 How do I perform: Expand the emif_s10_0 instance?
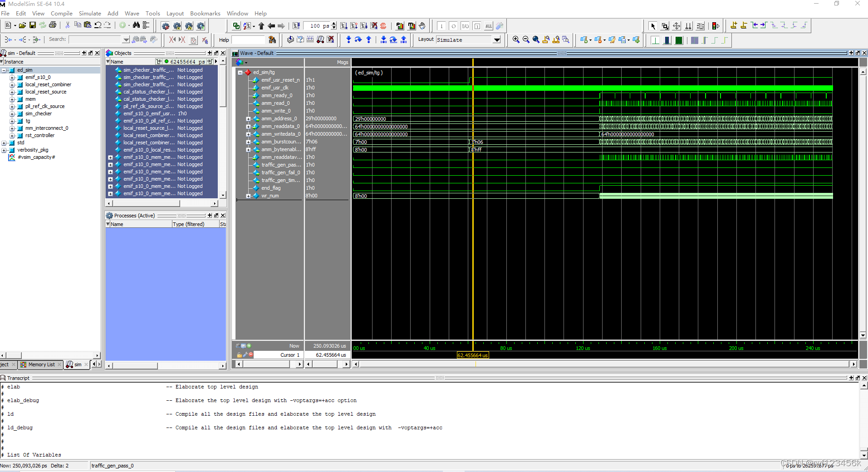pos(12,78)
